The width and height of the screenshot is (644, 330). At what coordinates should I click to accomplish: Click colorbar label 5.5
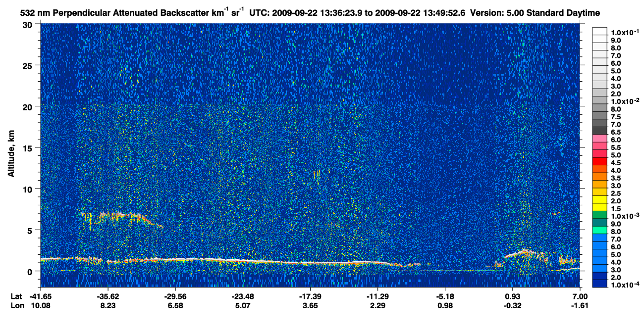click(616, 147)
